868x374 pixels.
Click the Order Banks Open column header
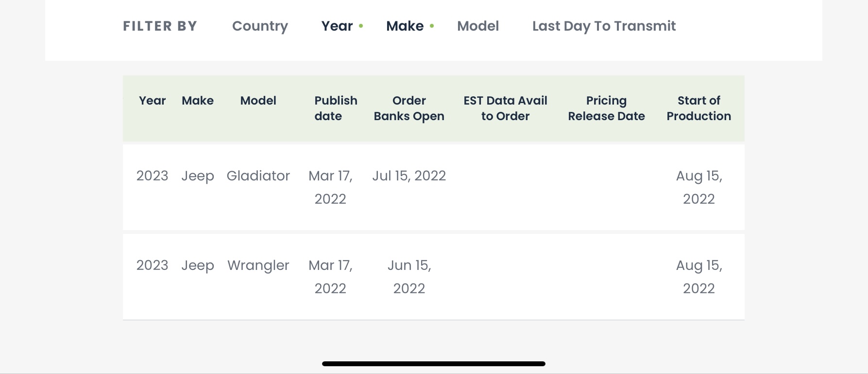[409, 108]
